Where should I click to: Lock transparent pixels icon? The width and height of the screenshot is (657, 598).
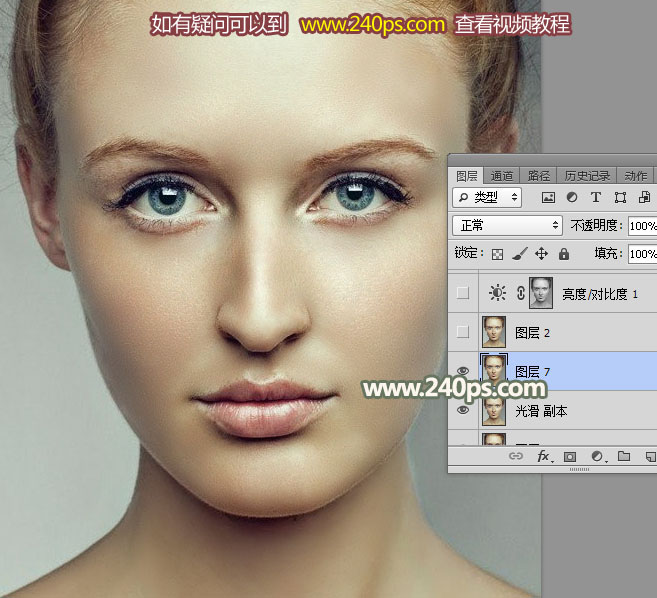coord(497,254)
